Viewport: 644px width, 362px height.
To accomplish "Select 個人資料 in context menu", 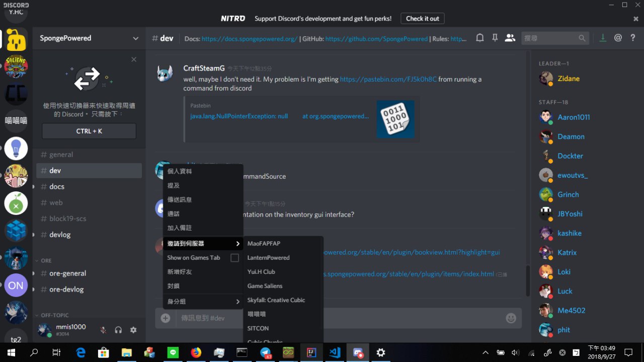I will pyautogui.click(x=203, y=171).
